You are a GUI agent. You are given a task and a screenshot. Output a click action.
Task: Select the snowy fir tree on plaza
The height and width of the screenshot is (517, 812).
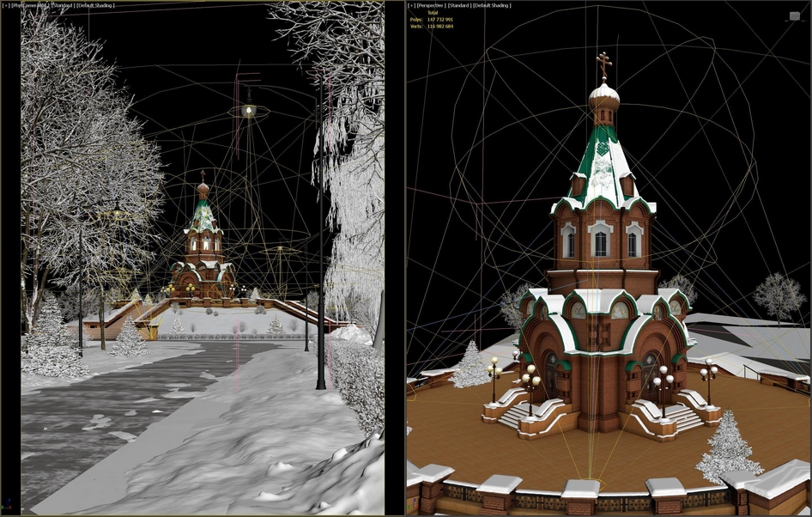coord(728,447)
